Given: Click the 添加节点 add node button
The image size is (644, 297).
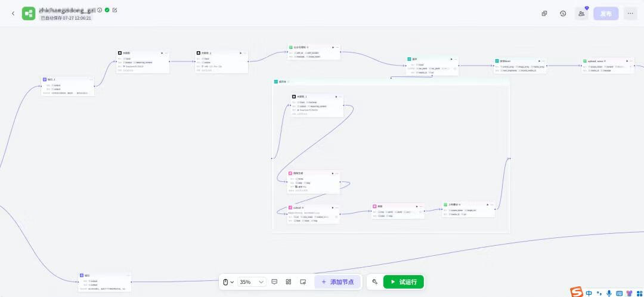Looking at the screenshot, I should pos(338,281).
